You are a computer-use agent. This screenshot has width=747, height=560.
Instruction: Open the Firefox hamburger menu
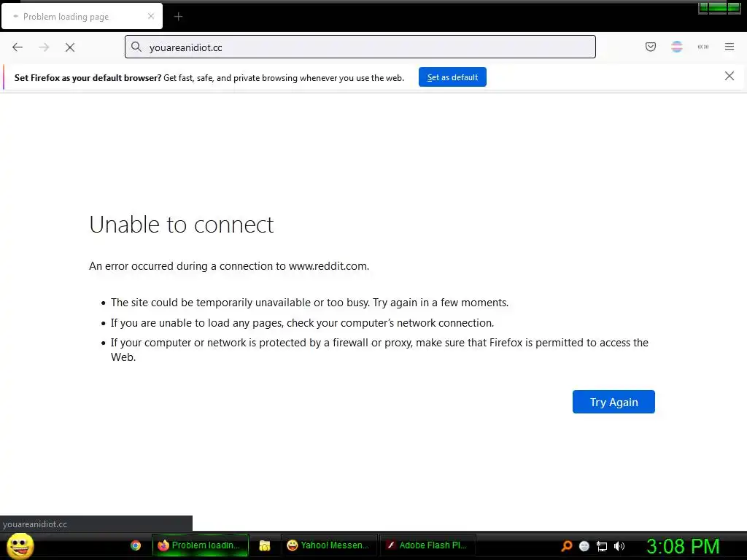[729, 47]
